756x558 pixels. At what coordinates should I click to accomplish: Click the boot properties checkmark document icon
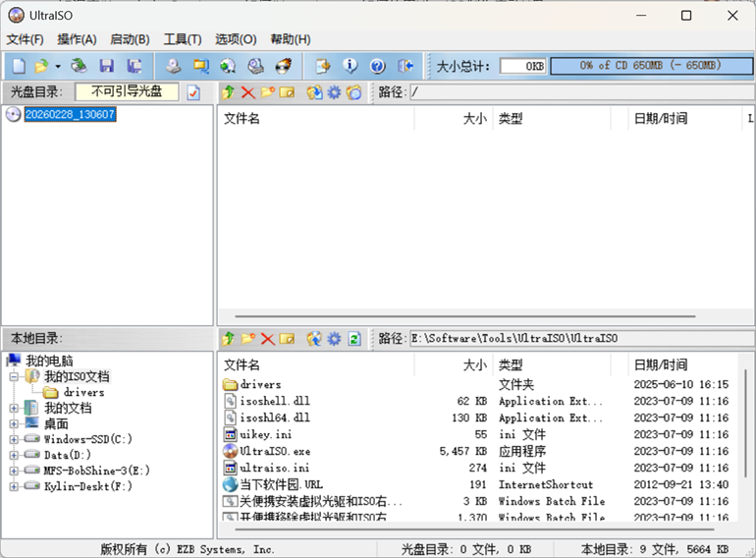point(193,92)
